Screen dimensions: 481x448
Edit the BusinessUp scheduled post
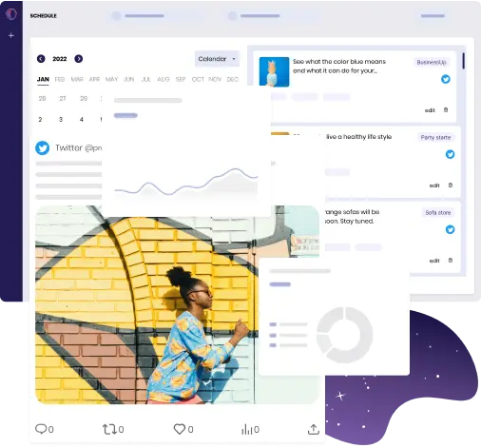point(430,110)
